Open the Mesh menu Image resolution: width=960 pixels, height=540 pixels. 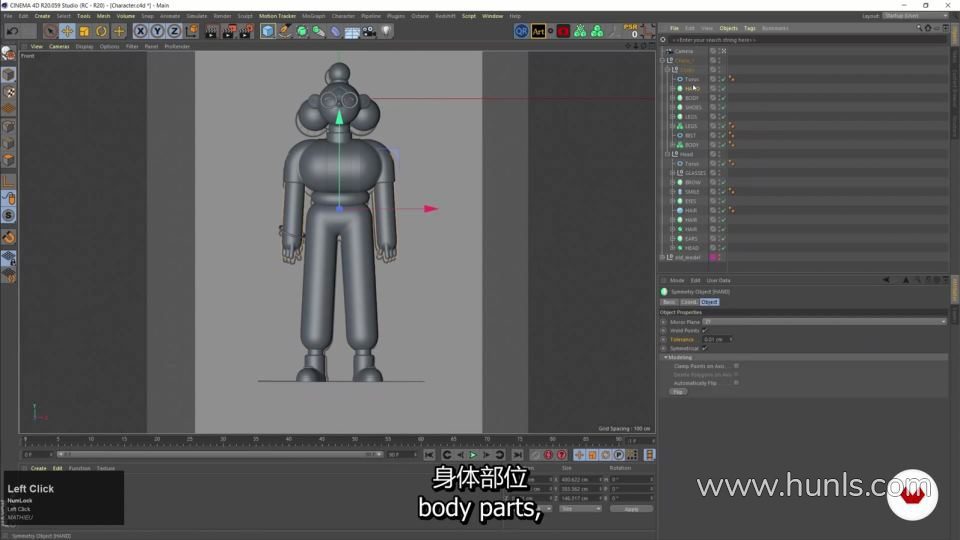point(103,16)
